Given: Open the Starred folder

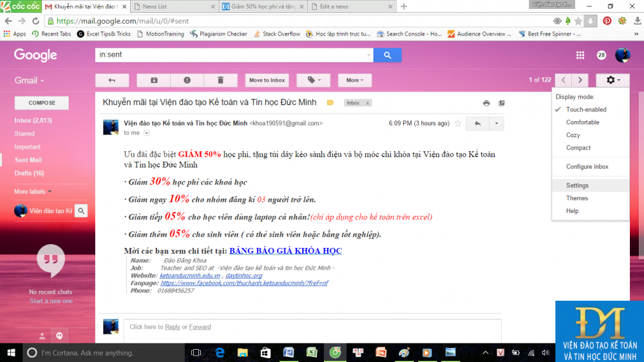Looking at the screenshot, I should tap(24, 133).
